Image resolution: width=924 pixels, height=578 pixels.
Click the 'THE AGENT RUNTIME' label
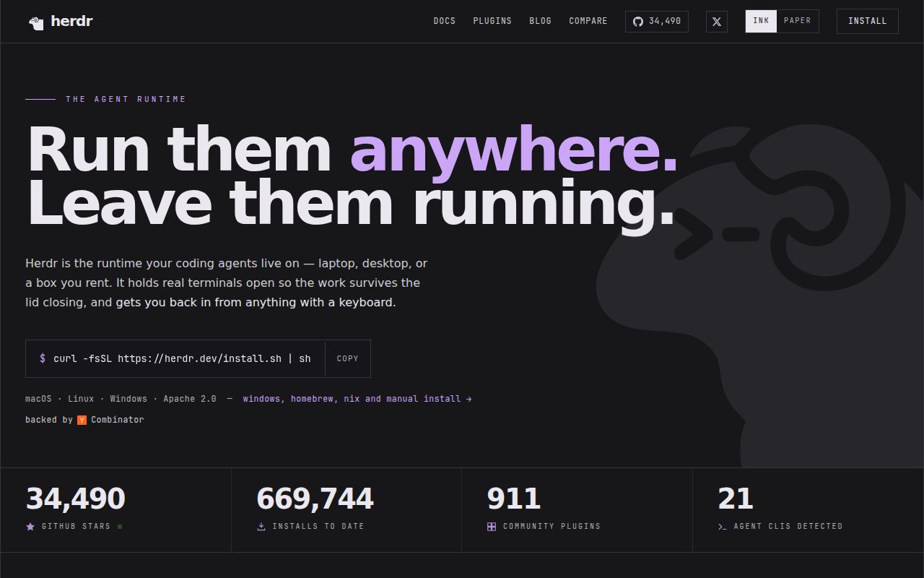tap(126, 99)
